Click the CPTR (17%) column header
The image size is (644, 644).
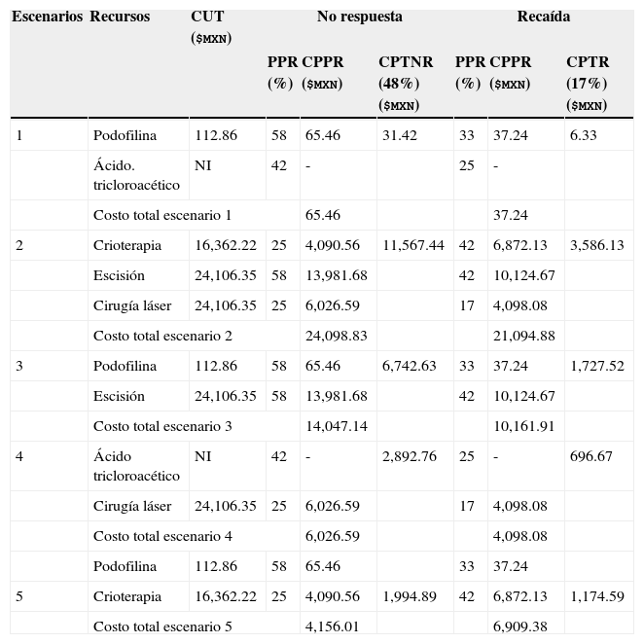[588, 83]
